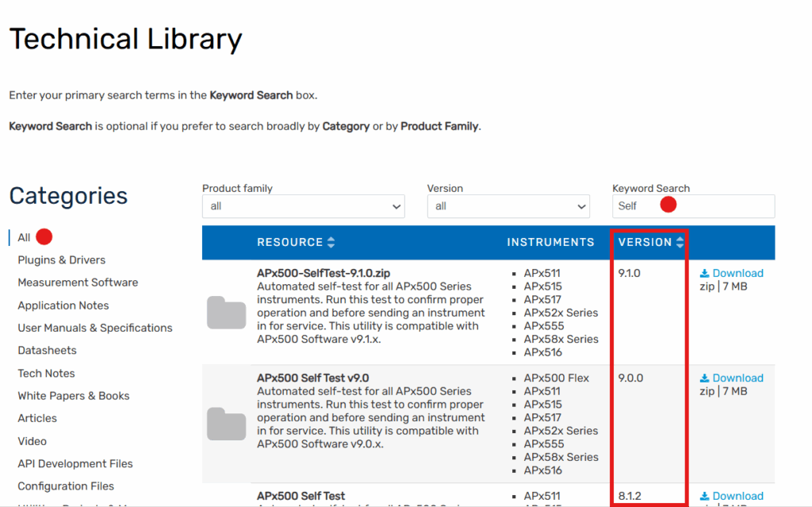Click folder icon for APx500-SelfTest-9.1.0.zip
This screenshot has width=812, height=507.
click(x=226, y=313)
